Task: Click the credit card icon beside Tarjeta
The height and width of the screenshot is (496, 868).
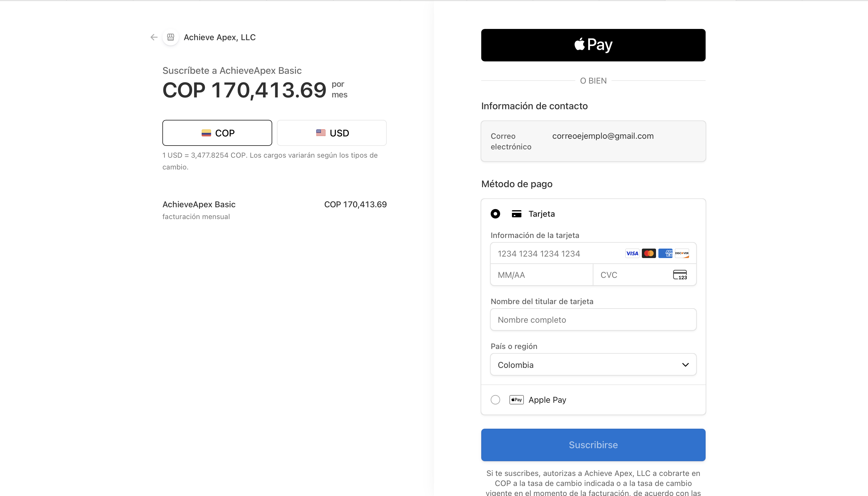Action: 516,214
